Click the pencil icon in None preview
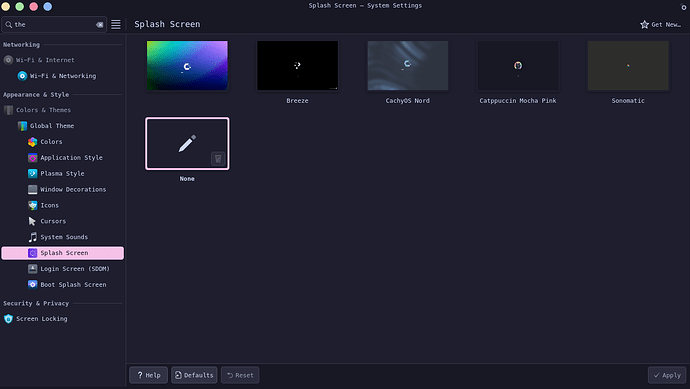This screenshot has height=389, width=690. pyautogui.click(x=187, y=143)
